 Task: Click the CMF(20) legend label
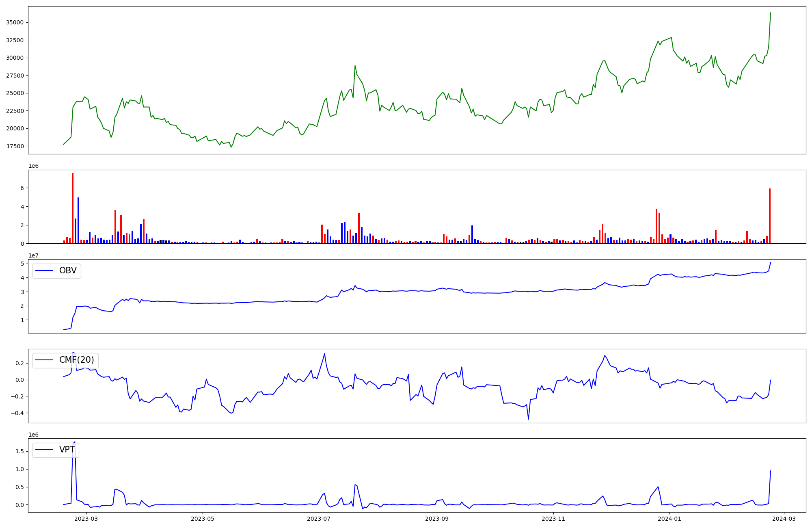tap(76, 360)
